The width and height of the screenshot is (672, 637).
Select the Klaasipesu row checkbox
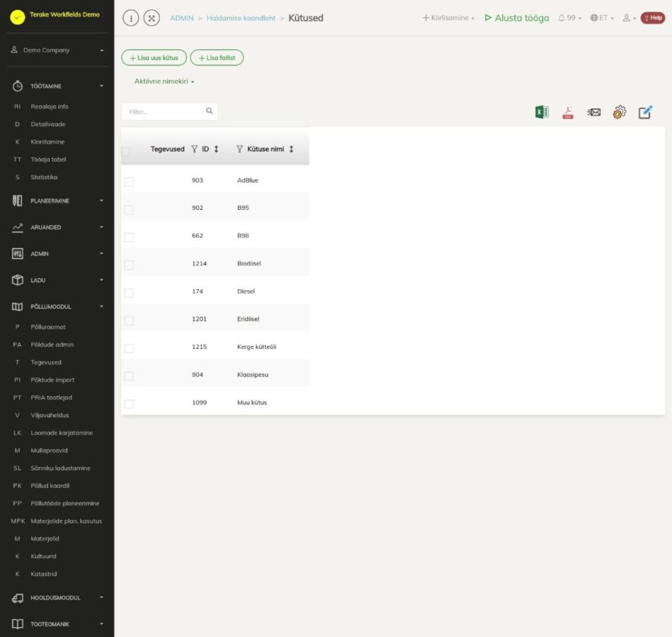[x=129, y=376]
